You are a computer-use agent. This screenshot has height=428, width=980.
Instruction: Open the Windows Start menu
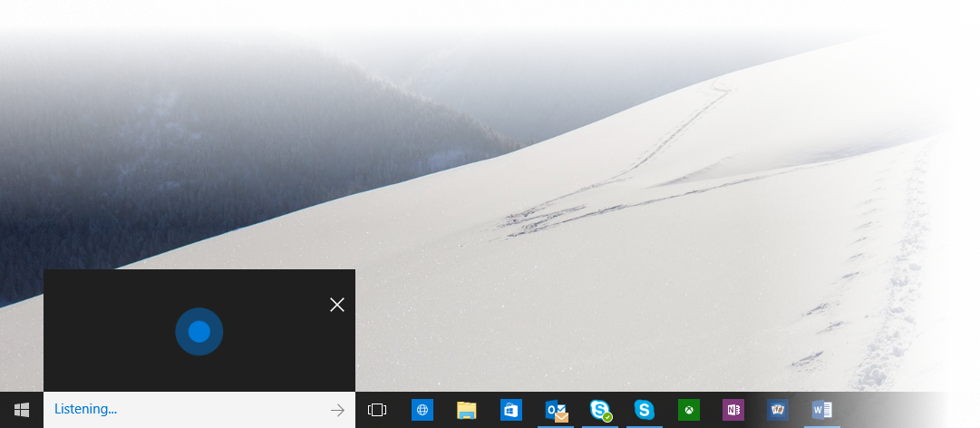[x=22, y=410]
